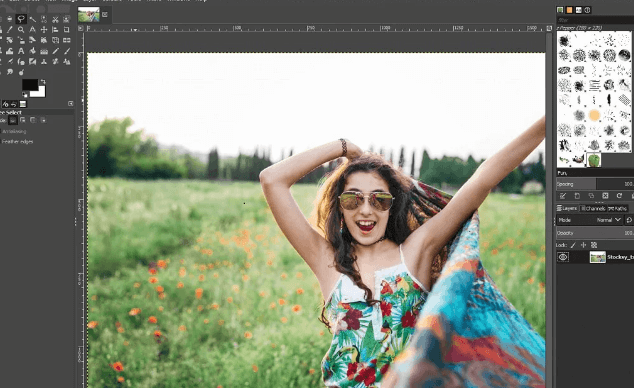634x388 pixels.
Task: Select the Heal tool
Action: [x=55, y=61]
